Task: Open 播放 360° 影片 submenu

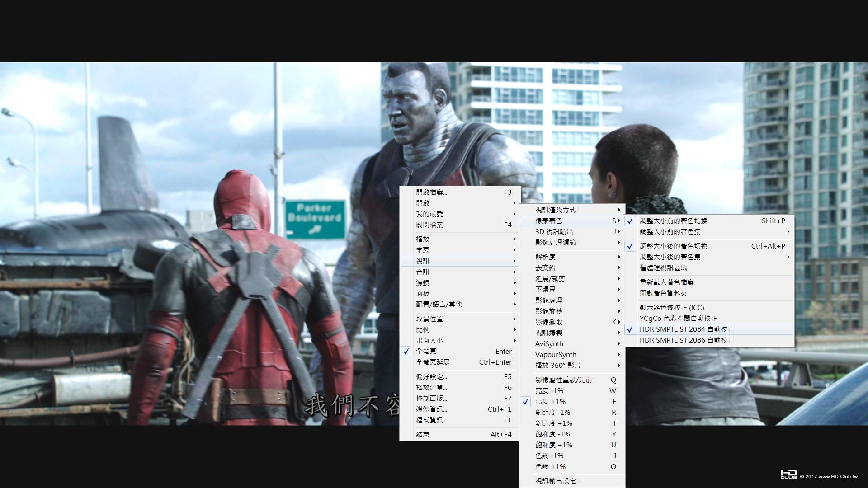Action: click(558, 366)
